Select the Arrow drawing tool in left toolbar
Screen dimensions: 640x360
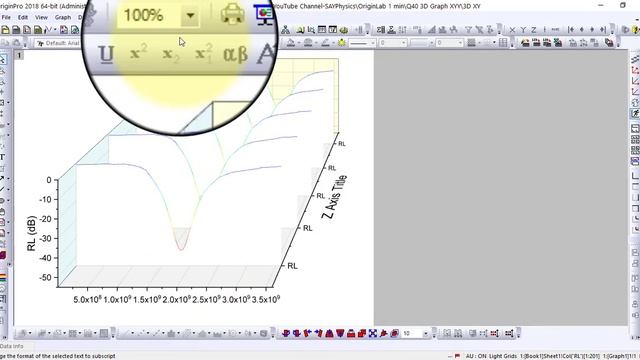click(x=2, y=178)
